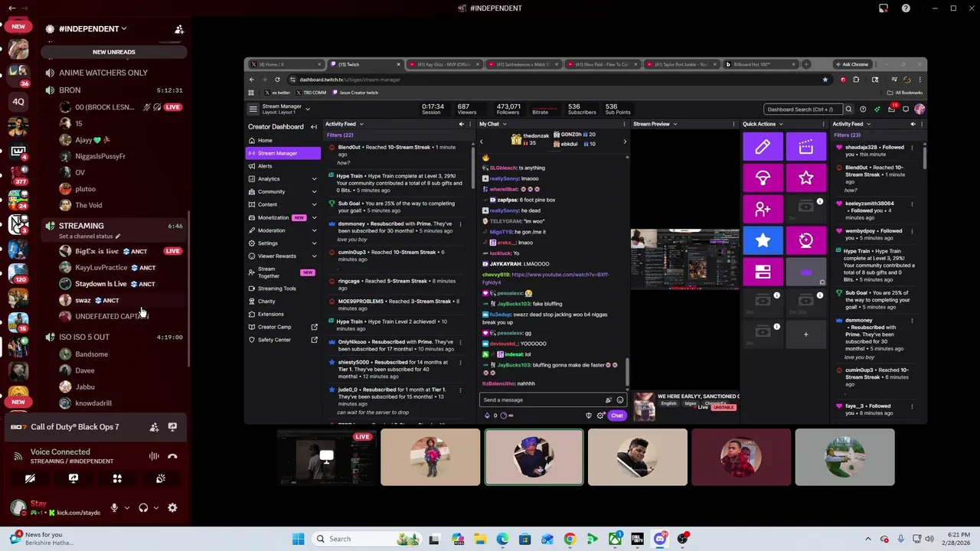
Task: Open Discord activities launcher
Action: (117, 478)
